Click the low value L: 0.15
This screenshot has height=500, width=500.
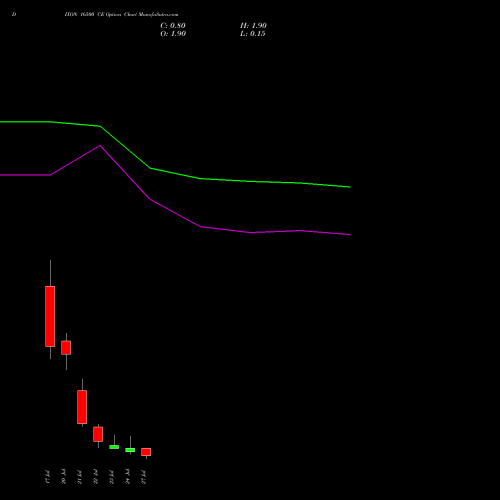(x=253, y=34)
